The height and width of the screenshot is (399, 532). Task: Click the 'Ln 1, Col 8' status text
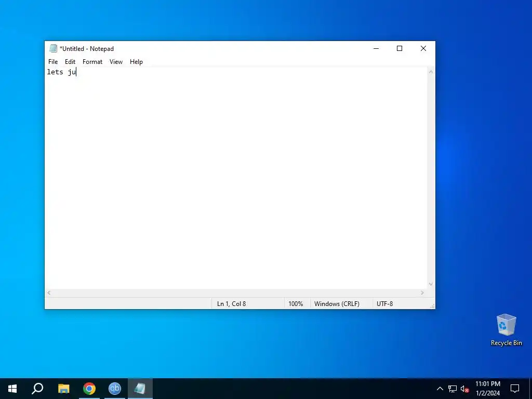tap(231, 303)
